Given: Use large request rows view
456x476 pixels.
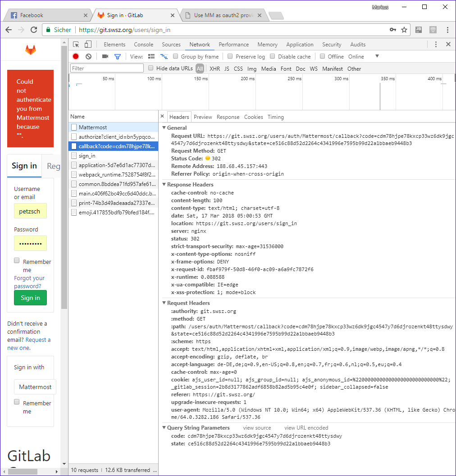Looking at the screenshot, I should pyautogui.click(x=151, y=56).
